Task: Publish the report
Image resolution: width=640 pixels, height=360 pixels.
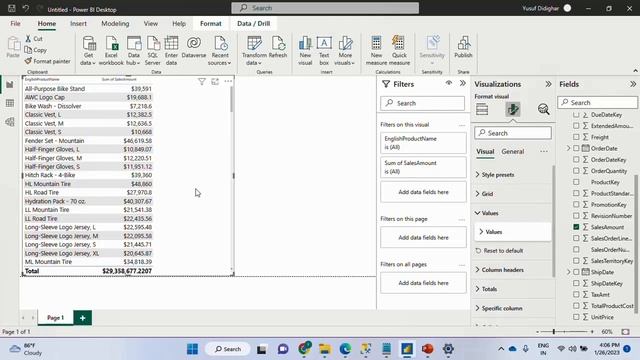Action: (x=463, y=47)
